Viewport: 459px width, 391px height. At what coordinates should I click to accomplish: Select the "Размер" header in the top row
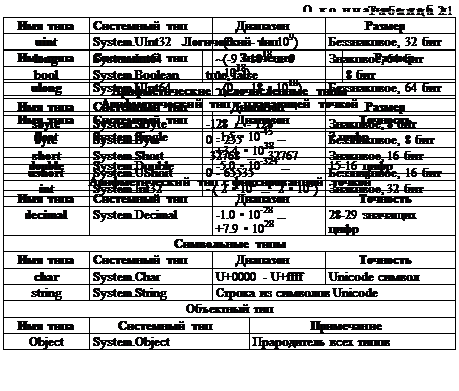[390, 26]
